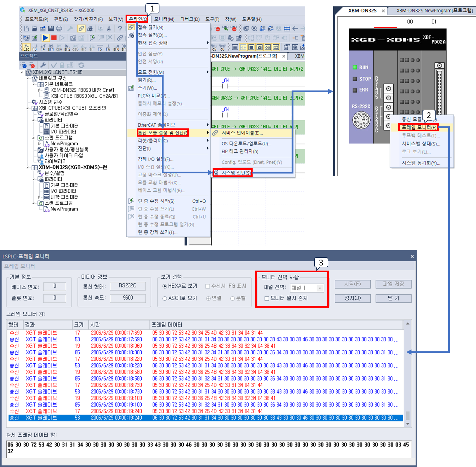
Task: Click the red stop icon in toolbar
Action: [x=54, y=38]
